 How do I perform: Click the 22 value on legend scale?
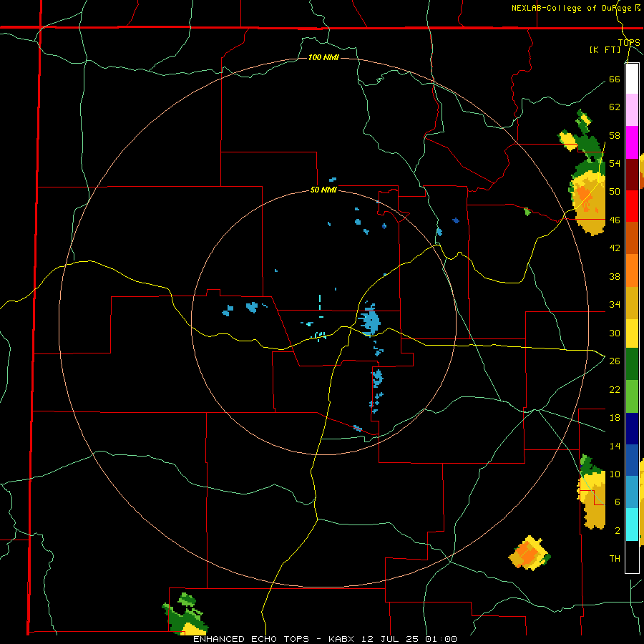[x=615, y=389]
